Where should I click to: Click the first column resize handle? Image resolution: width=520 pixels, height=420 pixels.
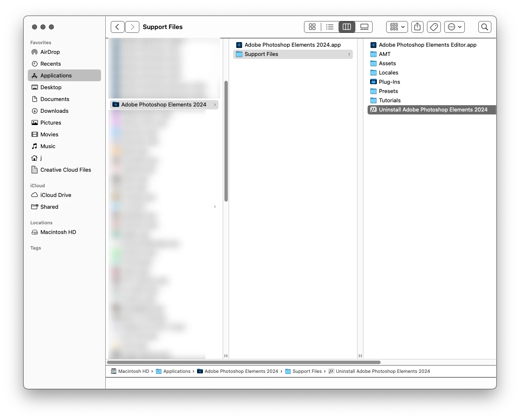pos(226,356)
